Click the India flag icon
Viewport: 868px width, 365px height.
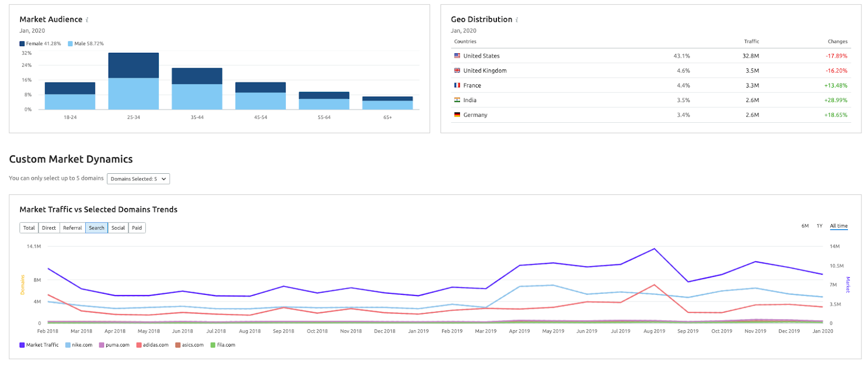point(457,100)
